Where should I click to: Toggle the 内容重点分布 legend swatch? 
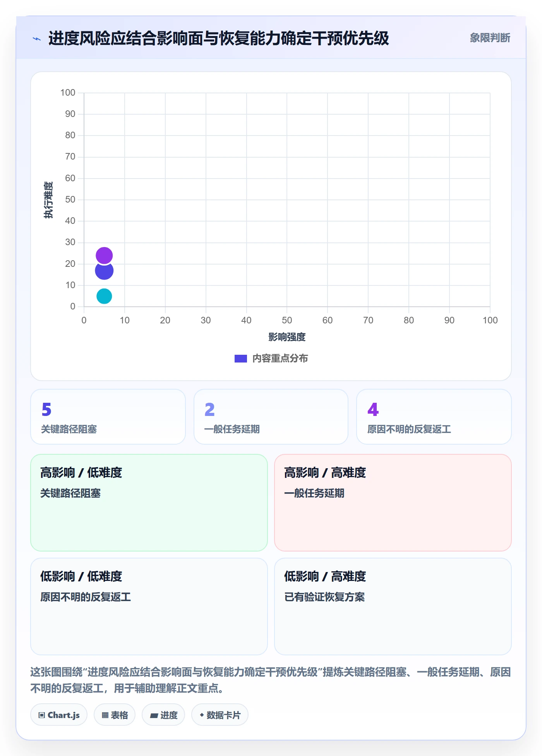click(x=240, y=359)
